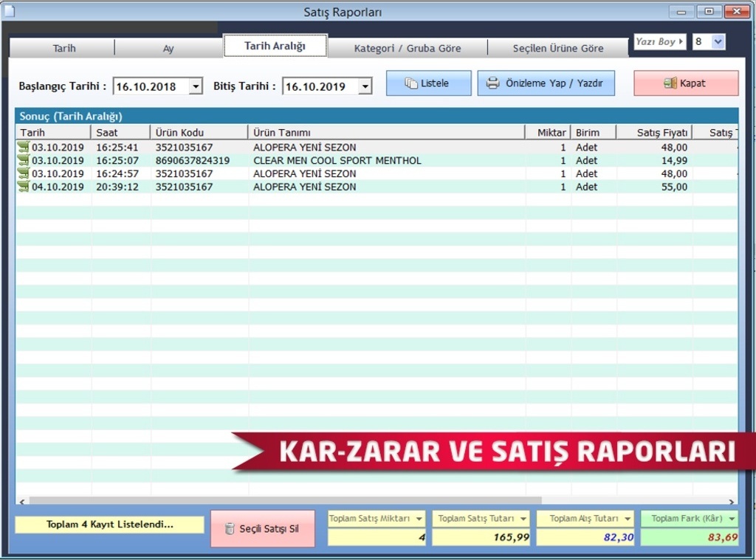Sort by the Saat column header

[x=120, y=133]
